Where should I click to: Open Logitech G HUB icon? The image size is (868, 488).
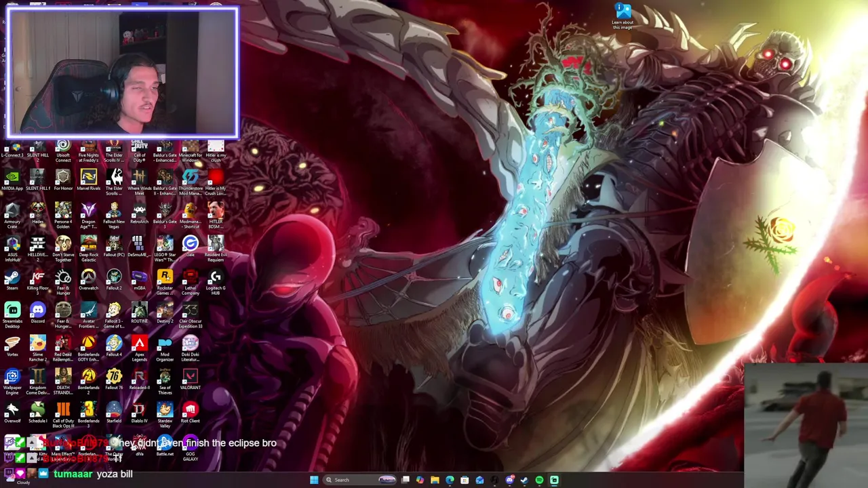coord(216,281)
